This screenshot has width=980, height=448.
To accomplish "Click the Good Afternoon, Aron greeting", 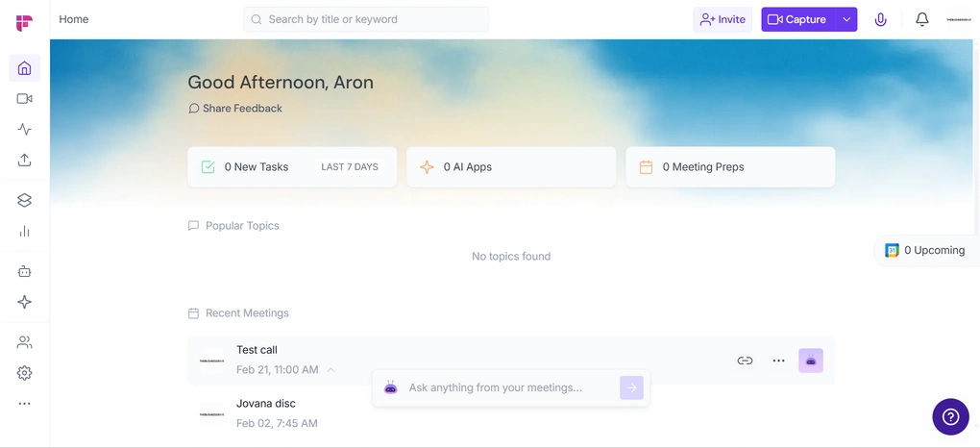I will pyautogui.click(x=281, y=83).
